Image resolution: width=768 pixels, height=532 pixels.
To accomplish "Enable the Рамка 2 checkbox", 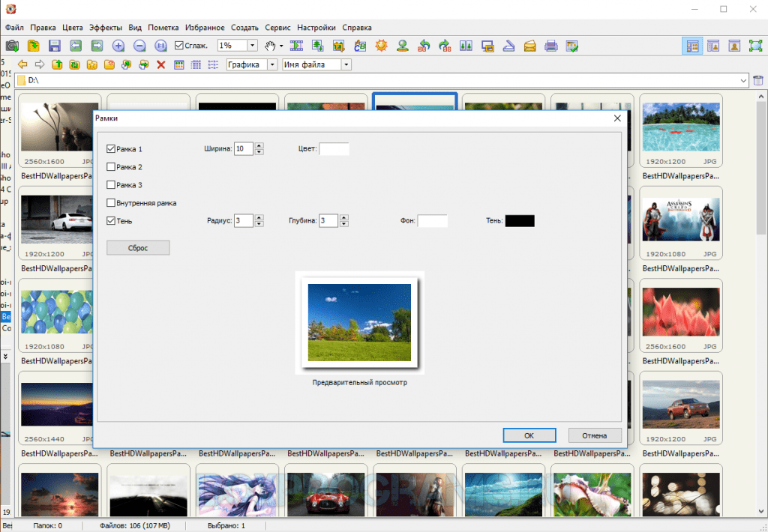I will point(111,167).
